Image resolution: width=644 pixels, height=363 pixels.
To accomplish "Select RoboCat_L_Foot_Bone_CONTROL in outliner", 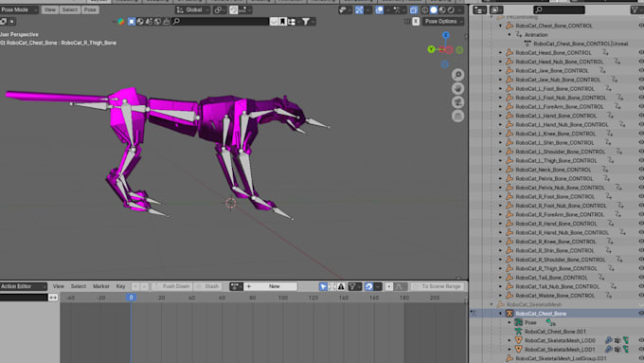I will 555,88.
